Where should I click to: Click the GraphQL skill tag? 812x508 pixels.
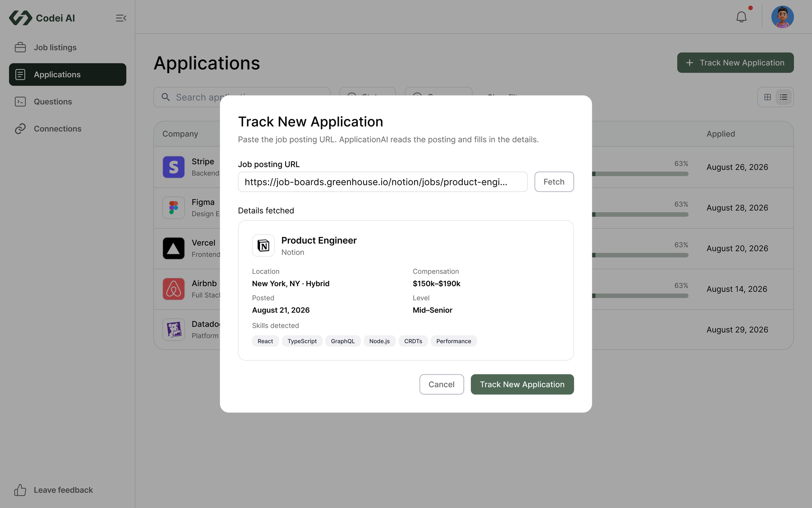[x=343, y=341]
